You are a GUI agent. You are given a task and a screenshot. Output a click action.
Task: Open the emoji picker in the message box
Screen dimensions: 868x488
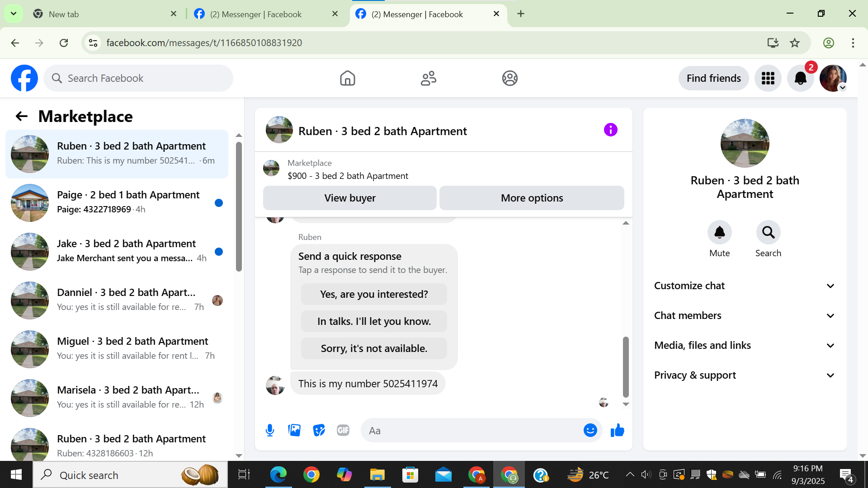590,430
